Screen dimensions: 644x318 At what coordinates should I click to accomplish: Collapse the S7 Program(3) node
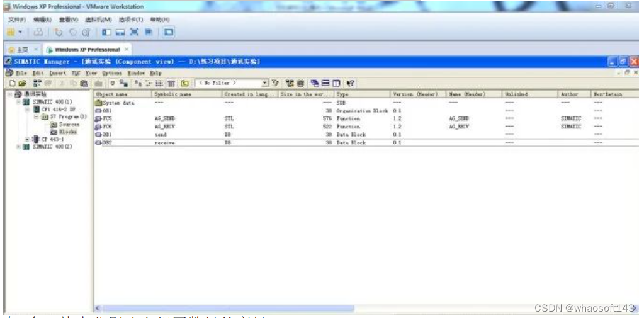(x=36, y=116)
